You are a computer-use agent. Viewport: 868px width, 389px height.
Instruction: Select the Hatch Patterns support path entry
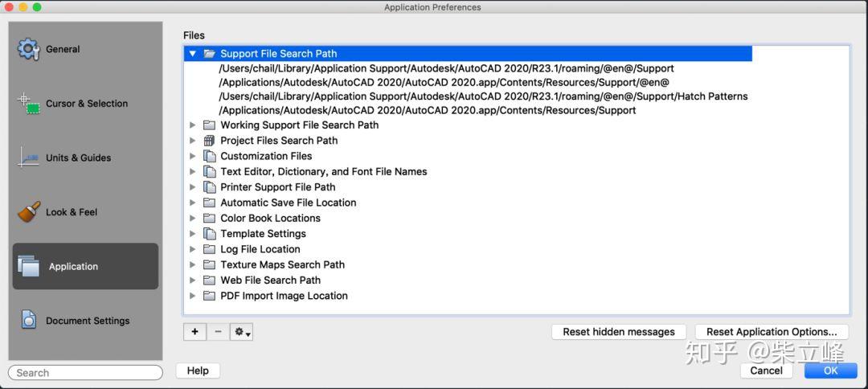(x=483, y=96)
